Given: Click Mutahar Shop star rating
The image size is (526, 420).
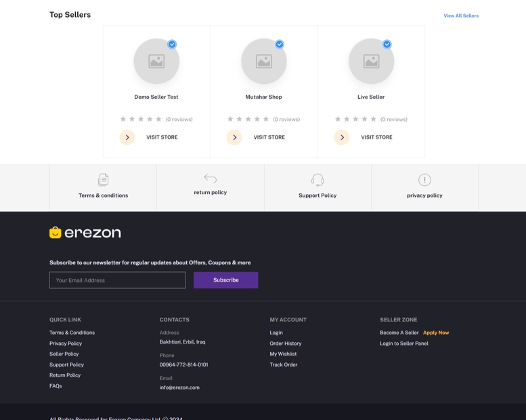Looking at the screenshot, I should point(248,119).
